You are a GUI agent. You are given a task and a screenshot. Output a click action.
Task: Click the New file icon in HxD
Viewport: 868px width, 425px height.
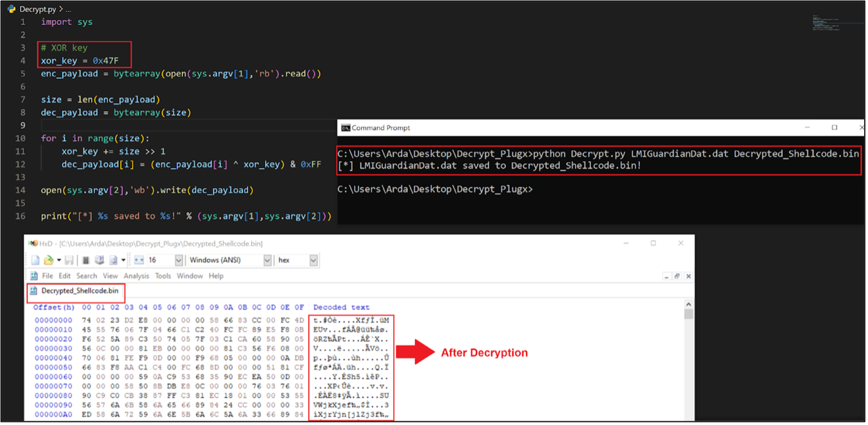pos(35,261)
